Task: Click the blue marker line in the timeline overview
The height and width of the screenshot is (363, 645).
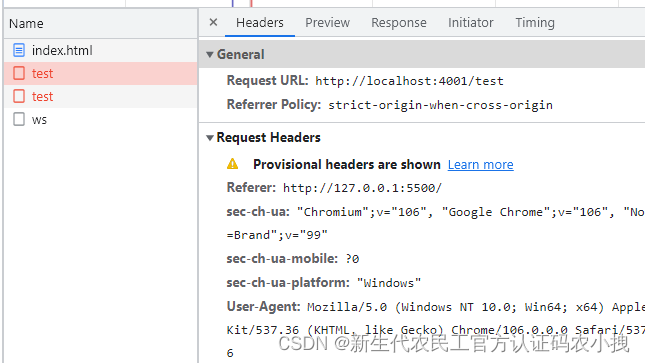Action: [x=232, y=3]
